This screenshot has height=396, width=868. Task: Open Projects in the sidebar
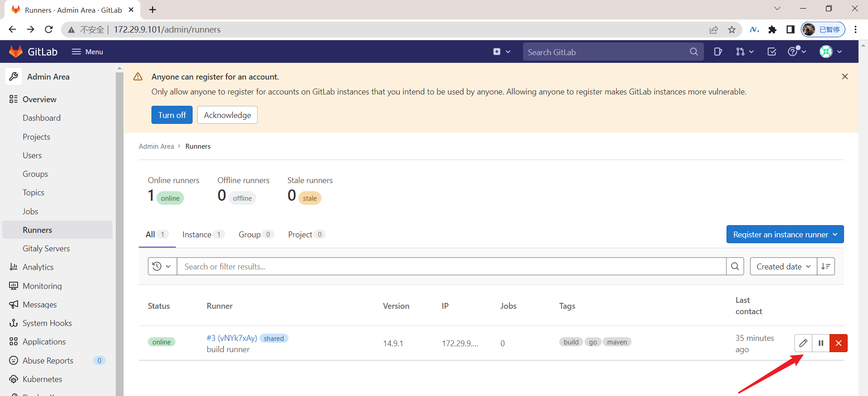point(36,137)
